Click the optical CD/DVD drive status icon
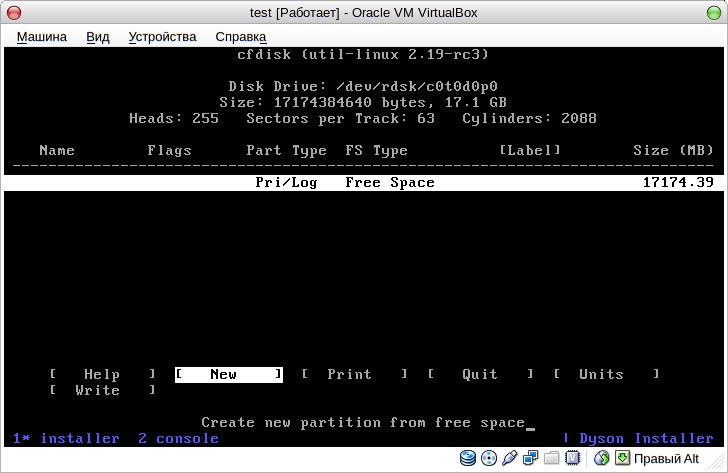Viewport: 728px width, 473px height. [x=488, y=458]
